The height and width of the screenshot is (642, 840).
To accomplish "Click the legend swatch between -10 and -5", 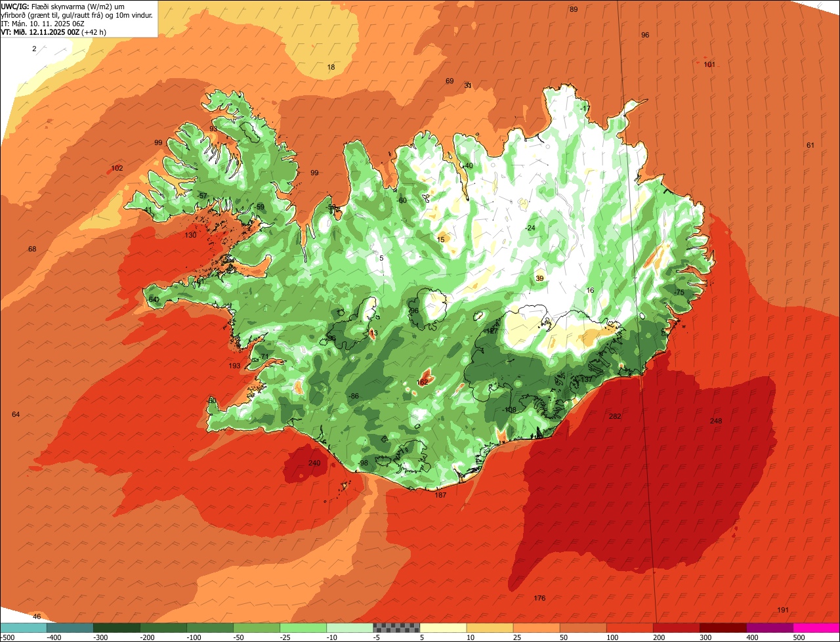I will tap(349, 628).
